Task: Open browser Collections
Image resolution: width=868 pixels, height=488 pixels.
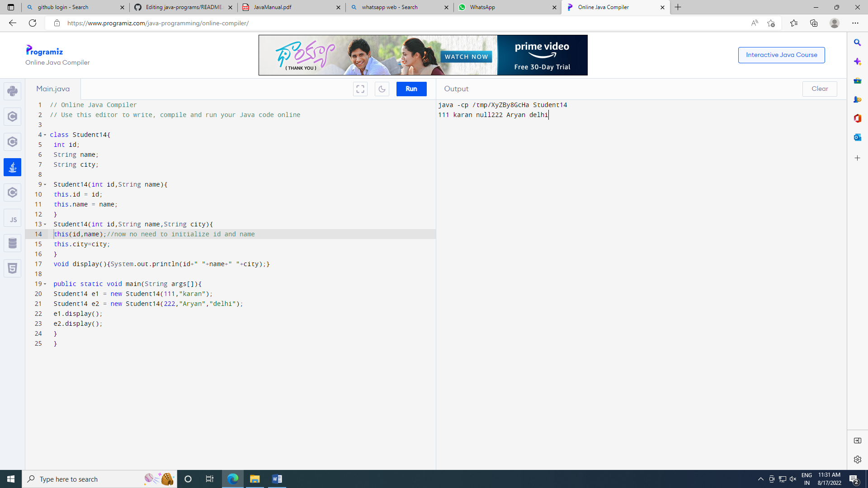Action: 814,23
